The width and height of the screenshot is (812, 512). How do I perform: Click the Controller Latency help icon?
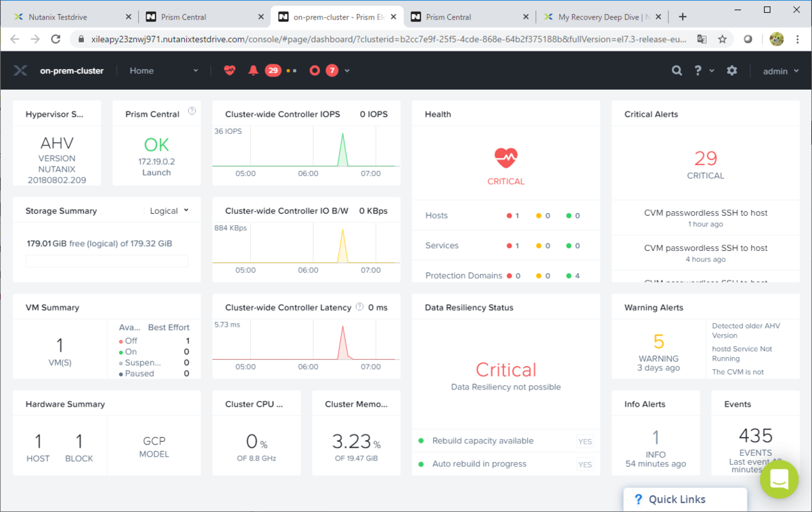pyautogui.click(x=359, y=307)
